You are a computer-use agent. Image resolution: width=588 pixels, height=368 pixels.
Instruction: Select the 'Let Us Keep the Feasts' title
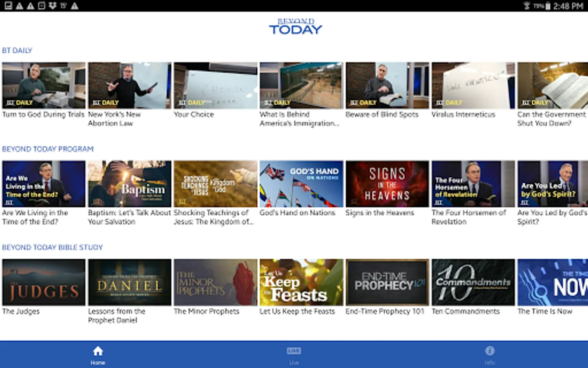click(x=297, y=311)
